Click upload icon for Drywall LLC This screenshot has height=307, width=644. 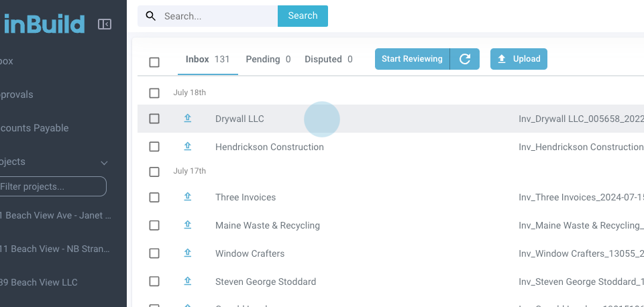188,119
